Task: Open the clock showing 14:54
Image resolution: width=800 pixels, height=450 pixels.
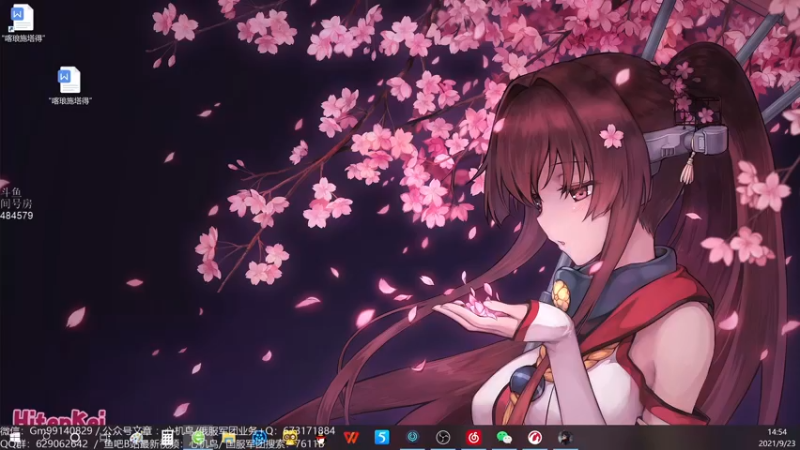Action: (x=777, y=432)
